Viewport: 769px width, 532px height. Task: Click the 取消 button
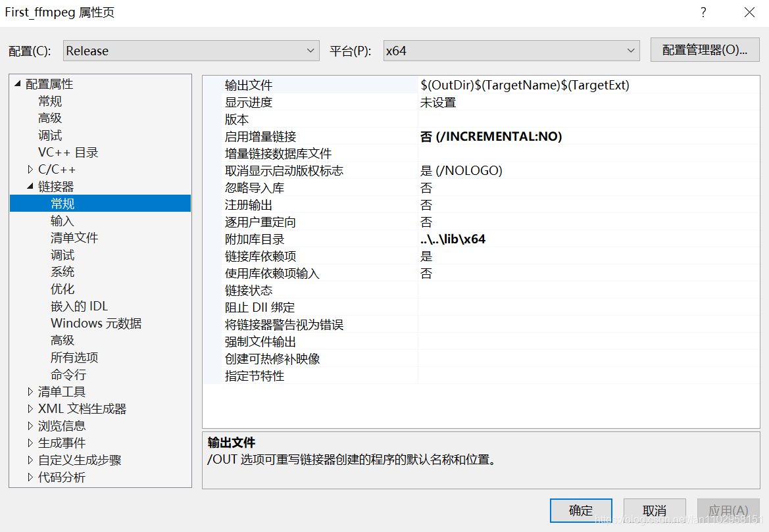click(x=654, y=510)
